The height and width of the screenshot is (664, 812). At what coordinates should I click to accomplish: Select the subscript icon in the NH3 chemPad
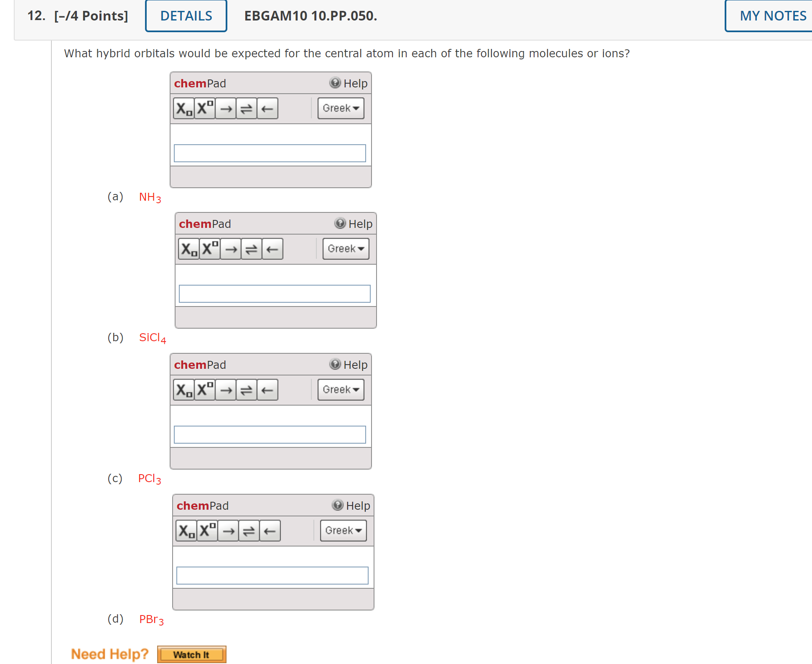point(184,108)
